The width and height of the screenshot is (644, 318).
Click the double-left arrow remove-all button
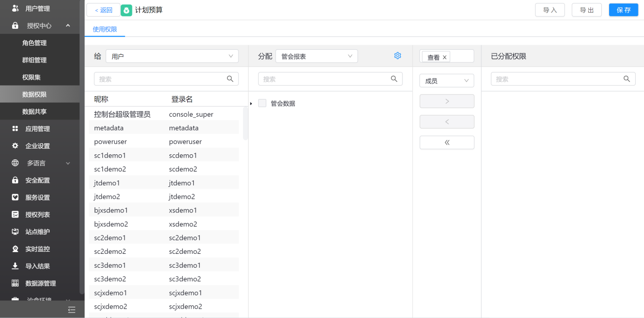(x=447, y=143)
